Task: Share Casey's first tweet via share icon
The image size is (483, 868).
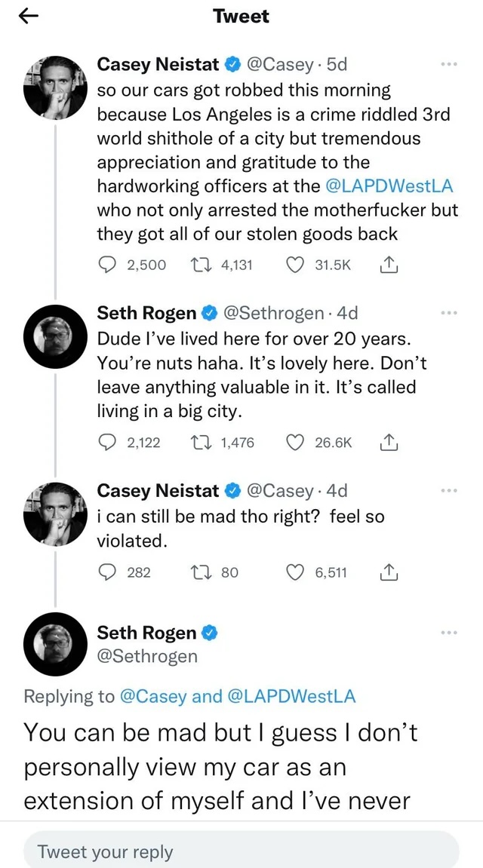Action: tap(389, 265)
